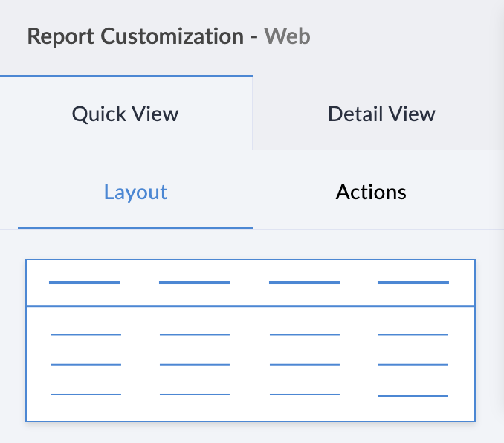Click first row line in the third preview column
The height and width of the screenshot is (443, 504).
(x=305, y=335)
